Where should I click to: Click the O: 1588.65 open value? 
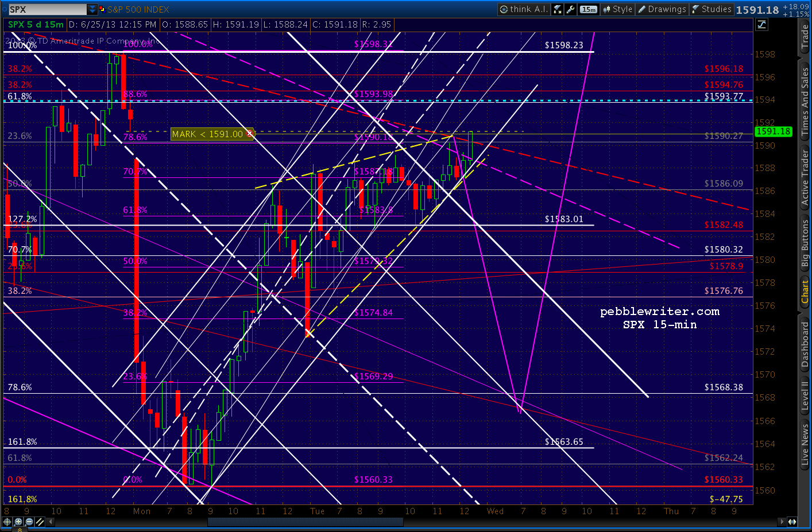[184, 25]
